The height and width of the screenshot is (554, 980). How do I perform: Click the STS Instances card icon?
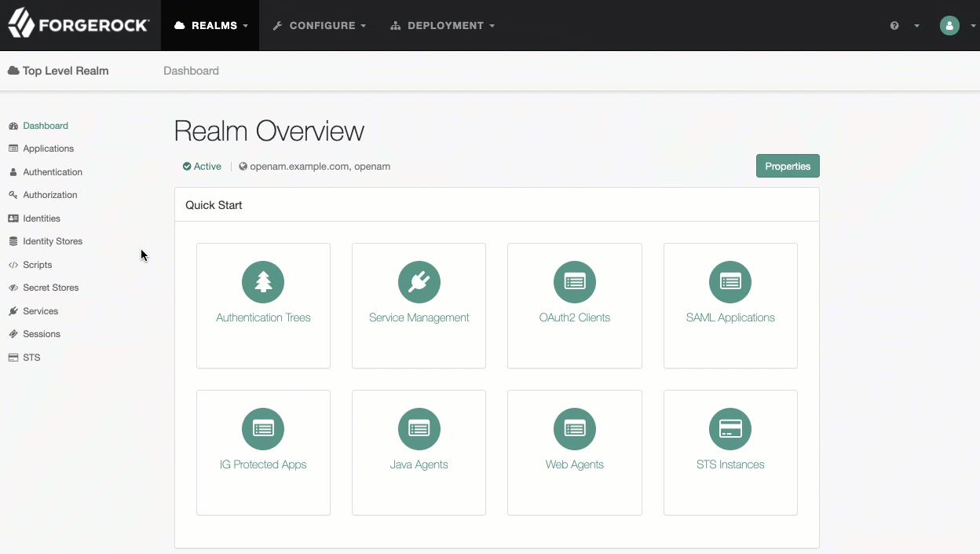tap(730, 429)
